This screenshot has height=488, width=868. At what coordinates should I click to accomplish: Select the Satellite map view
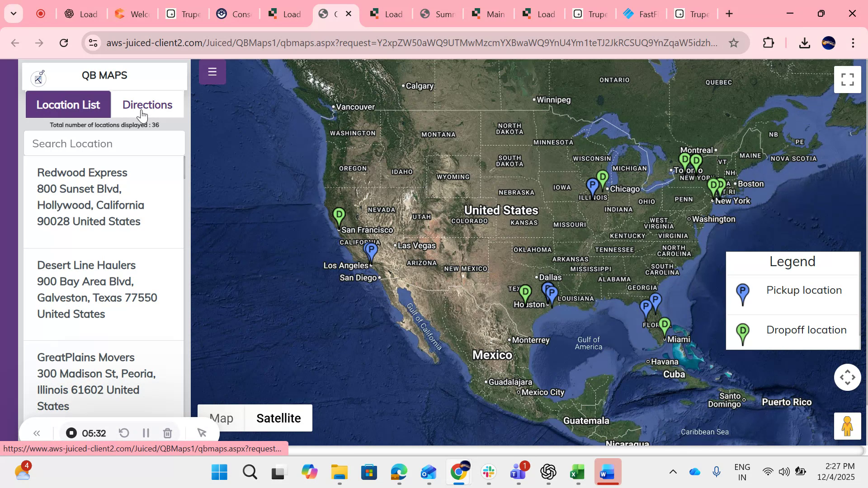(x=278, y=418)
